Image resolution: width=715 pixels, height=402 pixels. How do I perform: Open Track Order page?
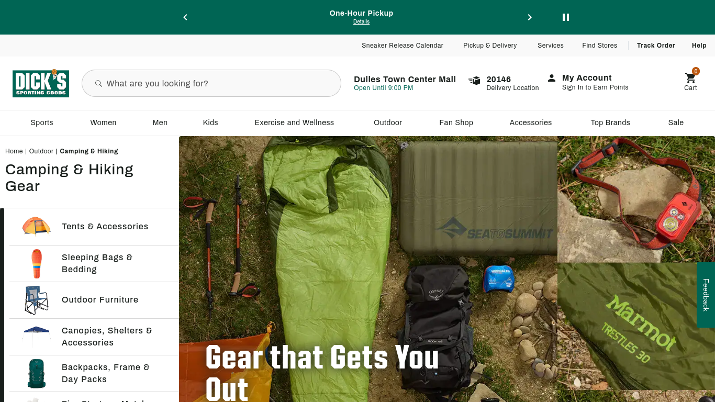click(x=656, y=46)
